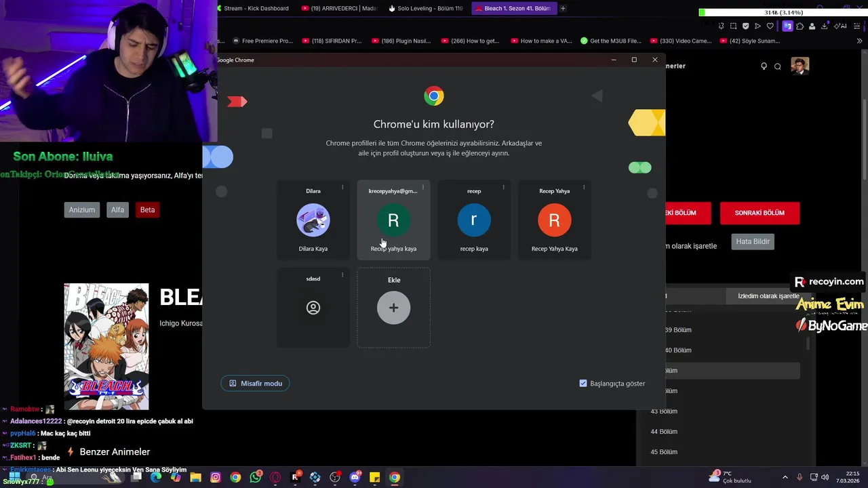Open Microsoft Edge from the taskbar
The image size is (868, 488).
[x=156, y=477]
